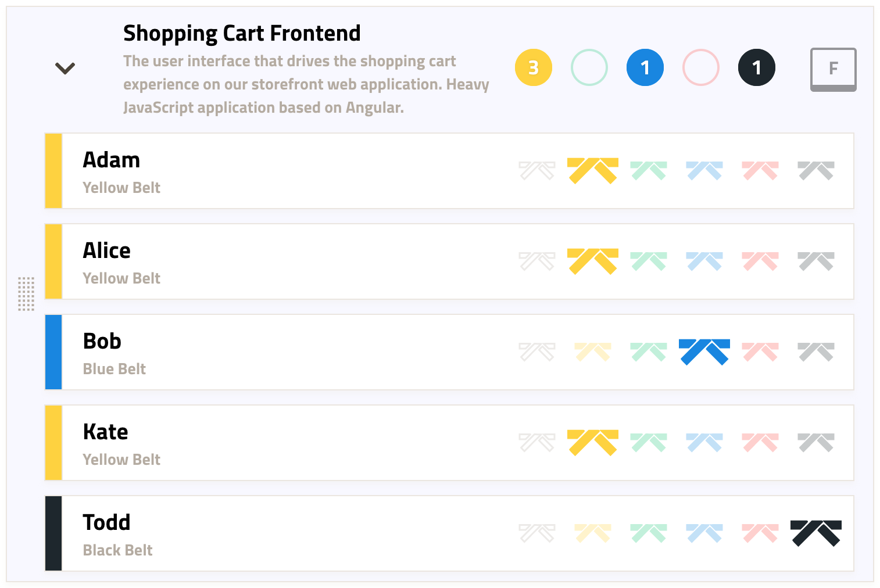Image resolution: width=880 pixels, height=588 pixels.
Task: Open the F grade box
Action: (x=833, y=70)
